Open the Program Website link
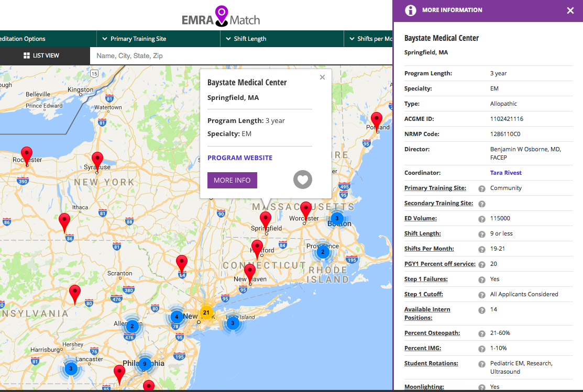 [240, 158]
